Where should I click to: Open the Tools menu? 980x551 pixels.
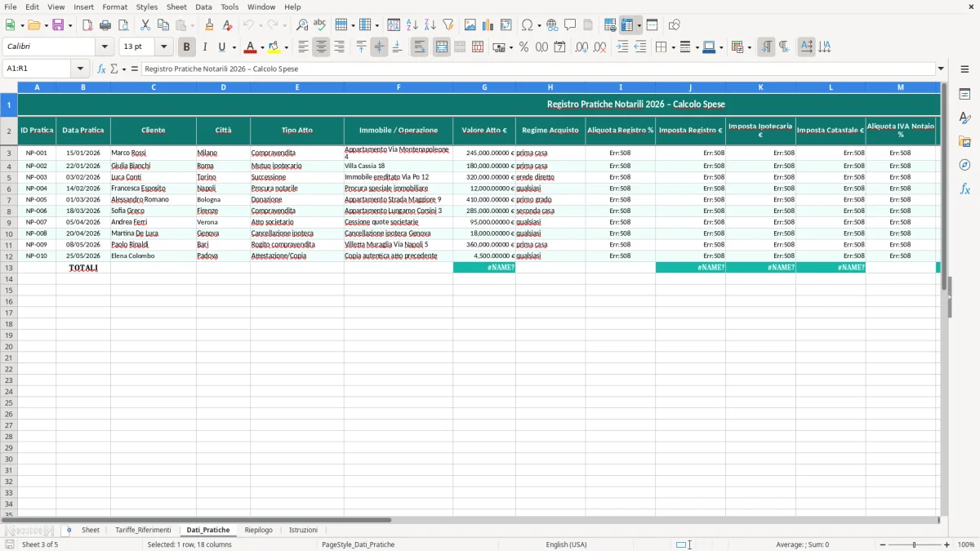(229, 7)
